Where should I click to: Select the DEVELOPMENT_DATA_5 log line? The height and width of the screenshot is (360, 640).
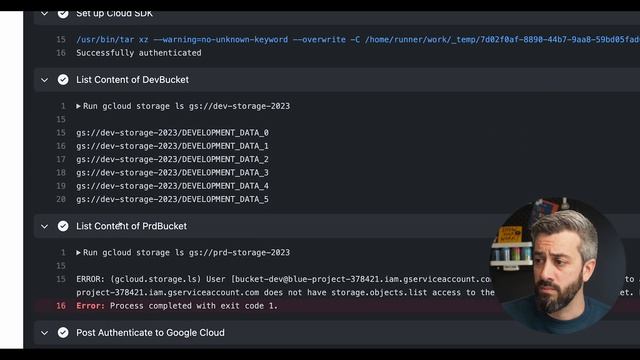click(x=172, y=199)
